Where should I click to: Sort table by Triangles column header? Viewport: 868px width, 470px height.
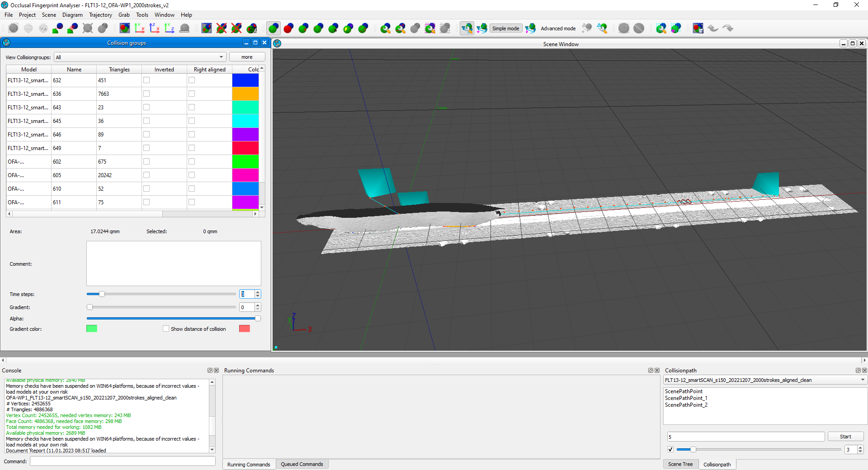tap(119, 70)
